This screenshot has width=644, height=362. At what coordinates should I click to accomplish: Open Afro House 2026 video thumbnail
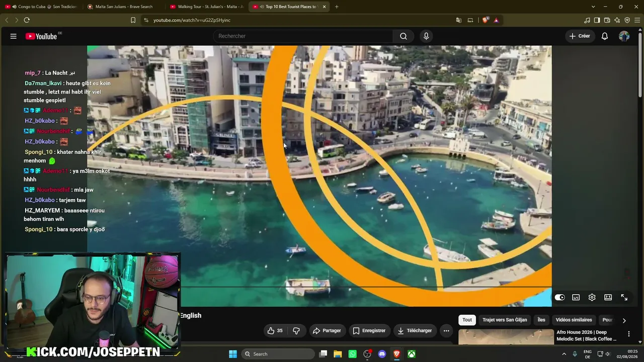[506, 337]
